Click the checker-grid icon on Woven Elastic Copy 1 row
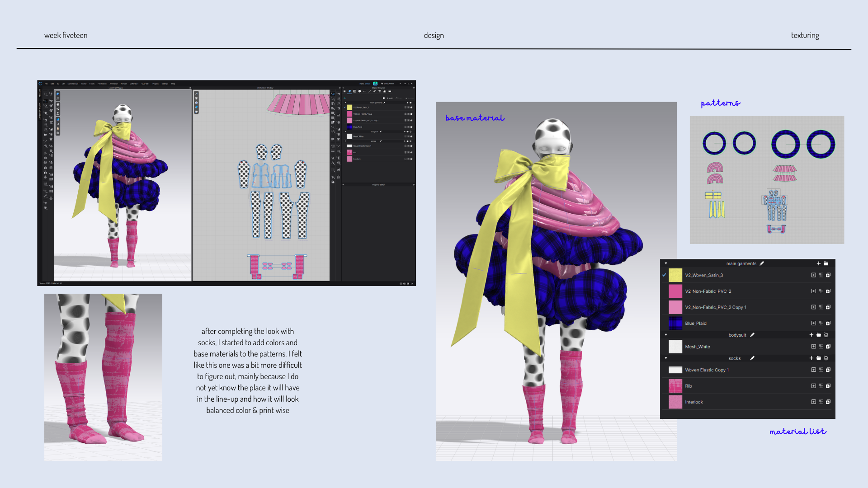This screenshot has width=868, height=488. click(821, 370)
